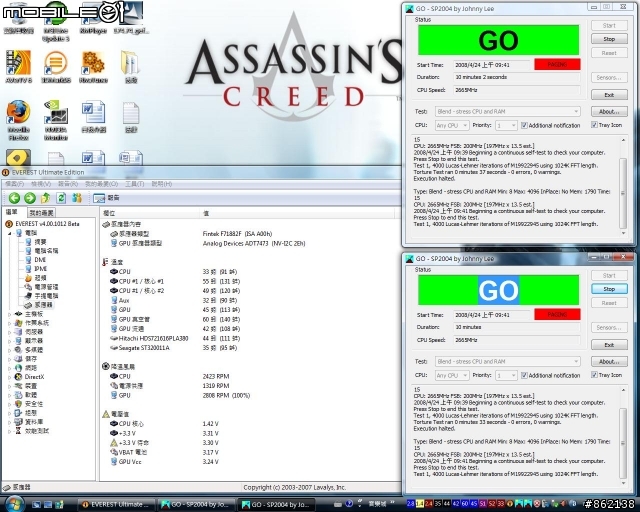Open the 說明(H) menu in EVEREST
640x512 pixels.
162,184
